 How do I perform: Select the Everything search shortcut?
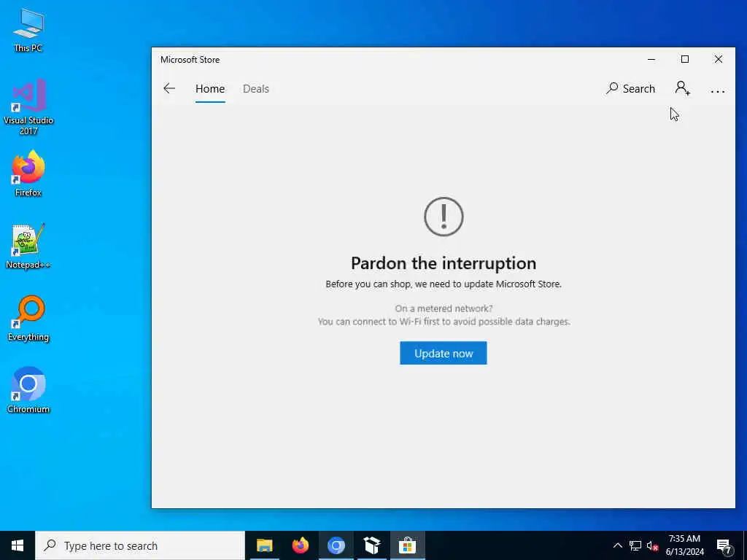click(28, 319)
